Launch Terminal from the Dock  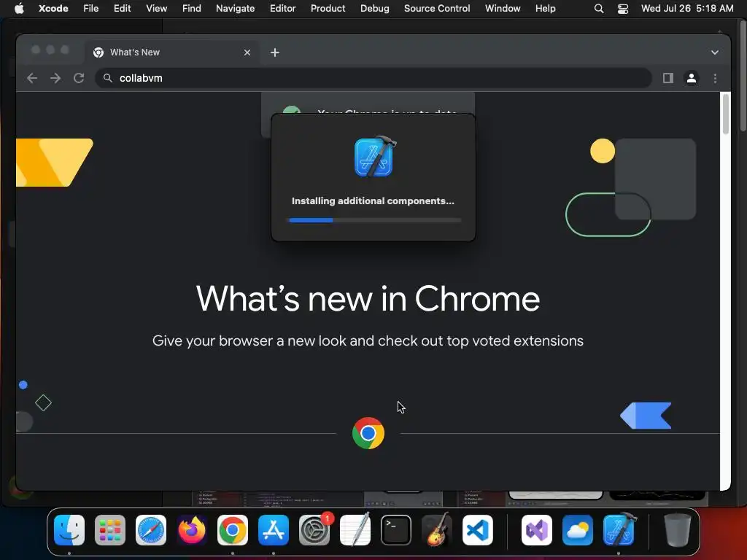(396, 530)
